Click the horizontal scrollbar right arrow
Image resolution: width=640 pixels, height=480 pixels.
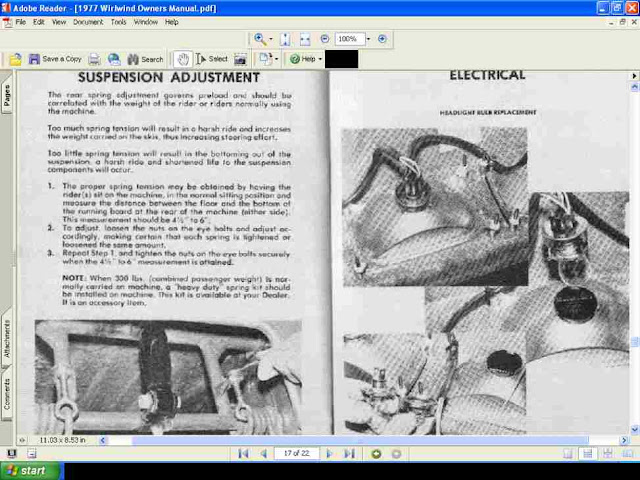624,440
